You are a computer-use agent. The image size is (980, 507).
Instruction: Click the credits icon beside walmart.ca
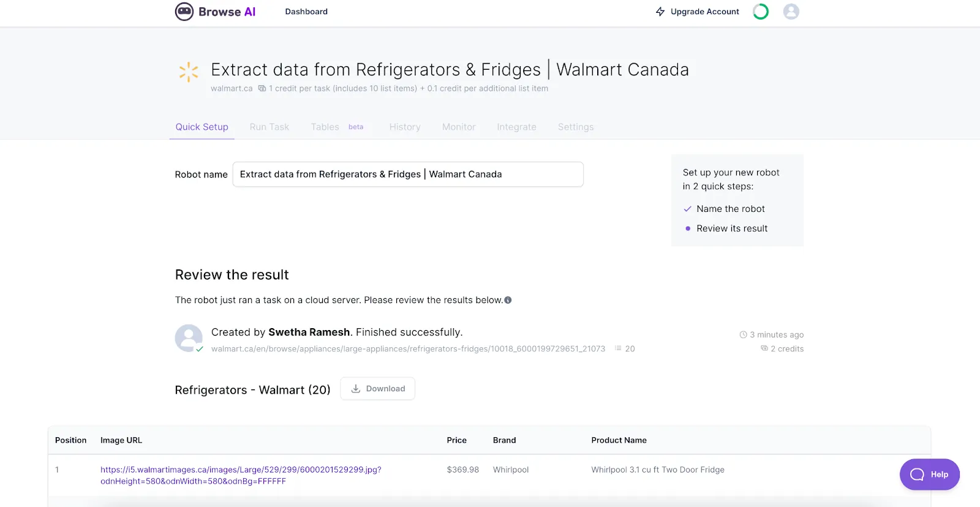click(x=262, y=88)
